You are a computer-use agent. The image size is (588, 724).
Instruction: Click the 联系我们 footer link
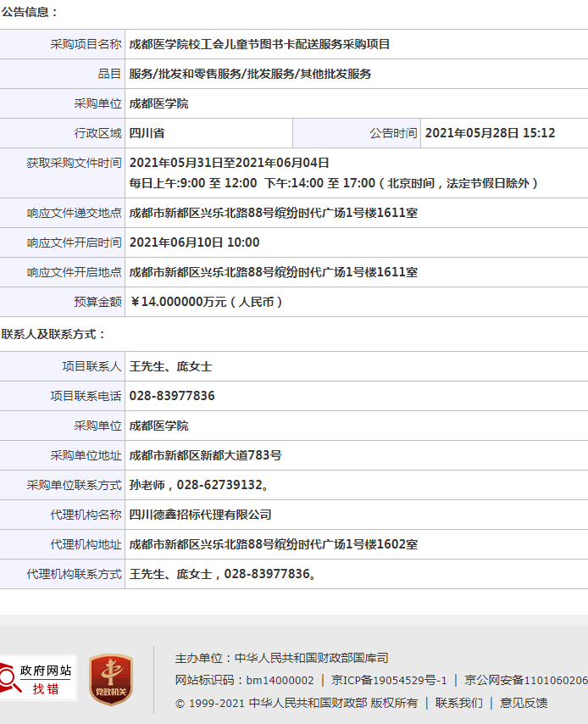pyautogui.click(x=458, y=703)
